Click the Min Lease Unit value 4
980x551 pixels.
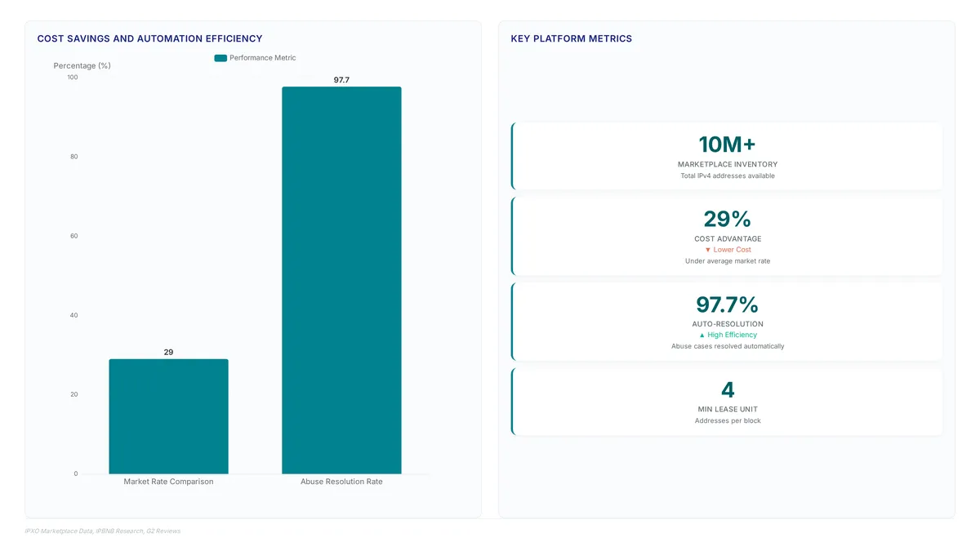[728, 389]
